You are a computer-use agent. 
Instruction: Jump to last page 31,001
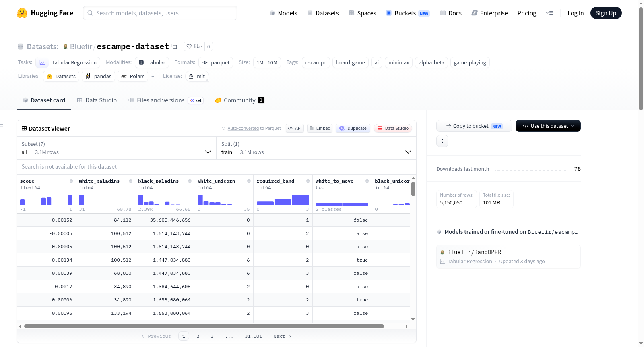pos(253,336)
